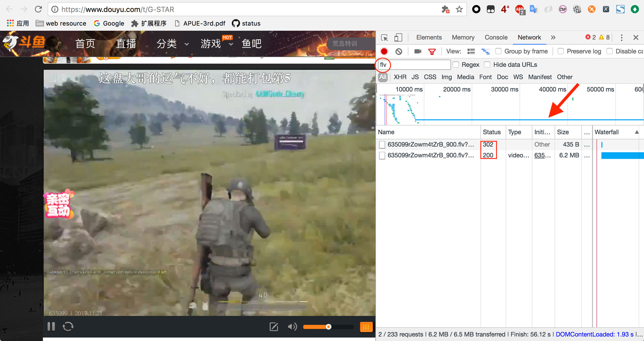This screenshot has height=341, width=644.
Task: Bookmark this page with the star icon
Action: click(459, 9)
